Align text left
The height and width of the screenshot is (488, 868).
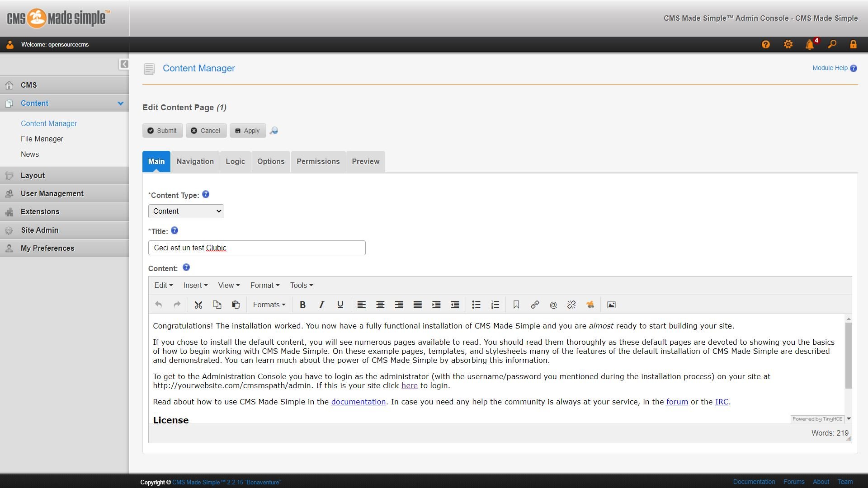(362, 305)
